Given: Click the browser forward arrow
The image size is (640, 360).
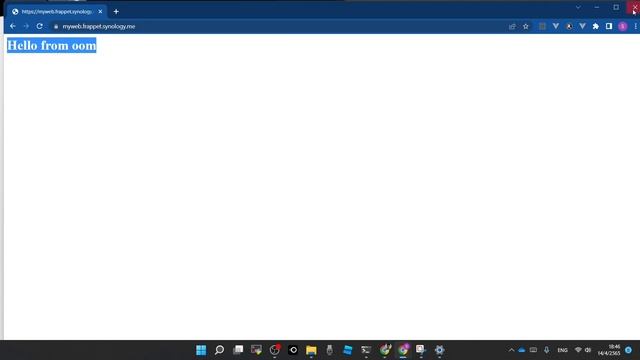Looking at the screenshot, I should [26, 26].
